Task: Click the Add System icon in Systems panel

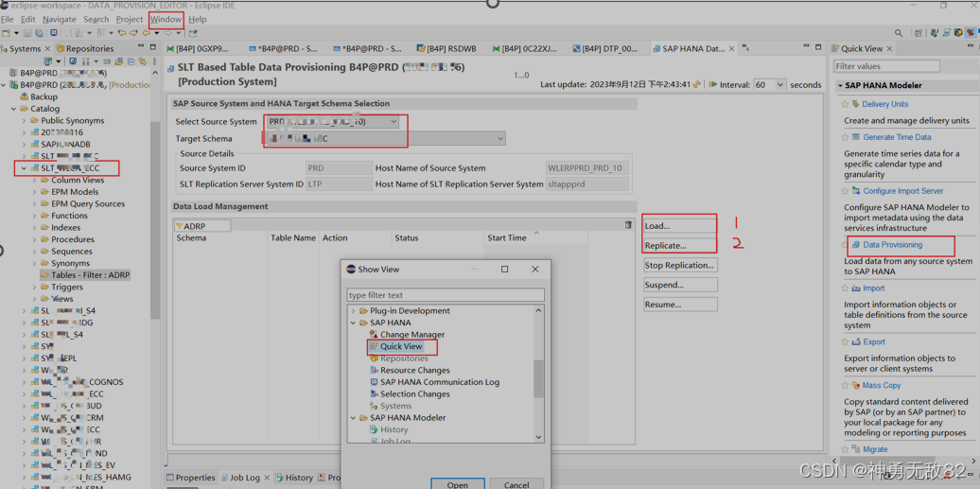Action: tap(47, 61)
